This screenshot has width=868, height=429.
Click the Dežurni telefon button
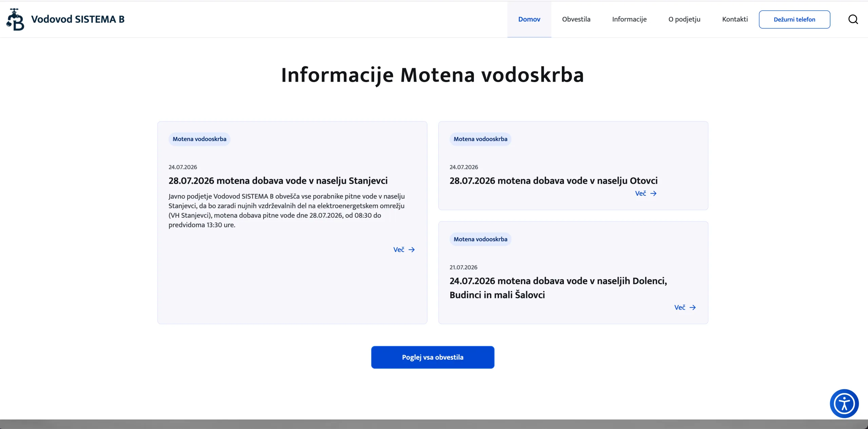pos(794,19)
